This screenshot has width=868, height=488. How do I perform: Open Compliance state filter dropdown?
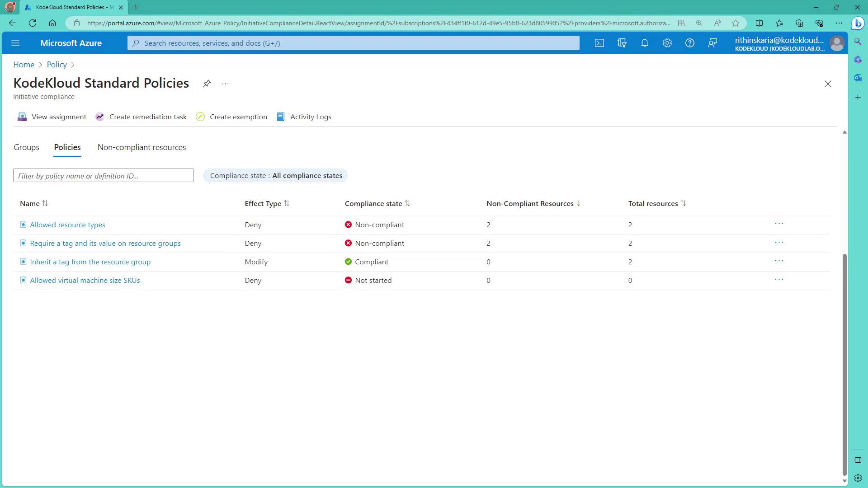click(275, 175)
